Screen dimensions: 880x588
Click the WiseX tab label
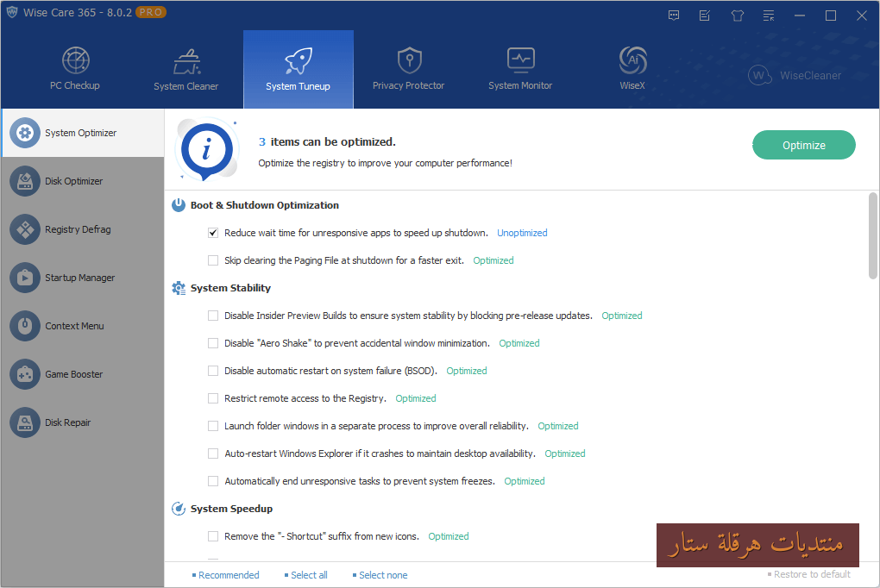[632, 86]
